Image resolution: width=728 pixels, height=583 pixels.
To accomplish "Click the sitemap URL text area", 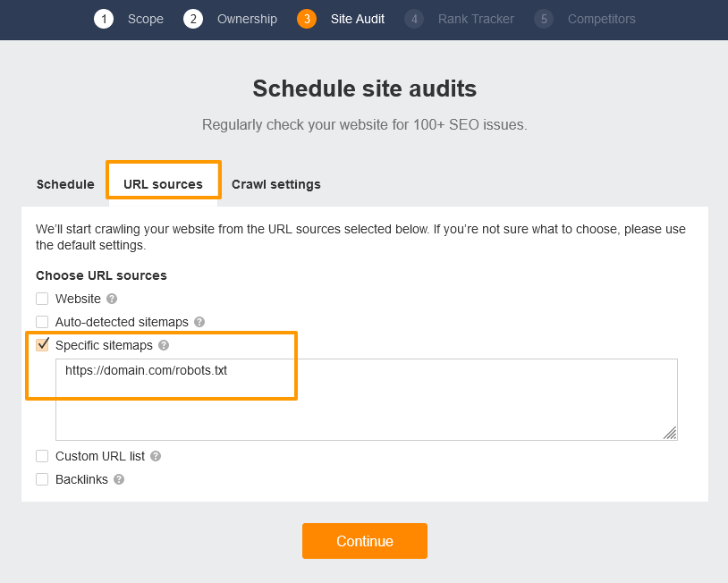I will coord(367,400).
